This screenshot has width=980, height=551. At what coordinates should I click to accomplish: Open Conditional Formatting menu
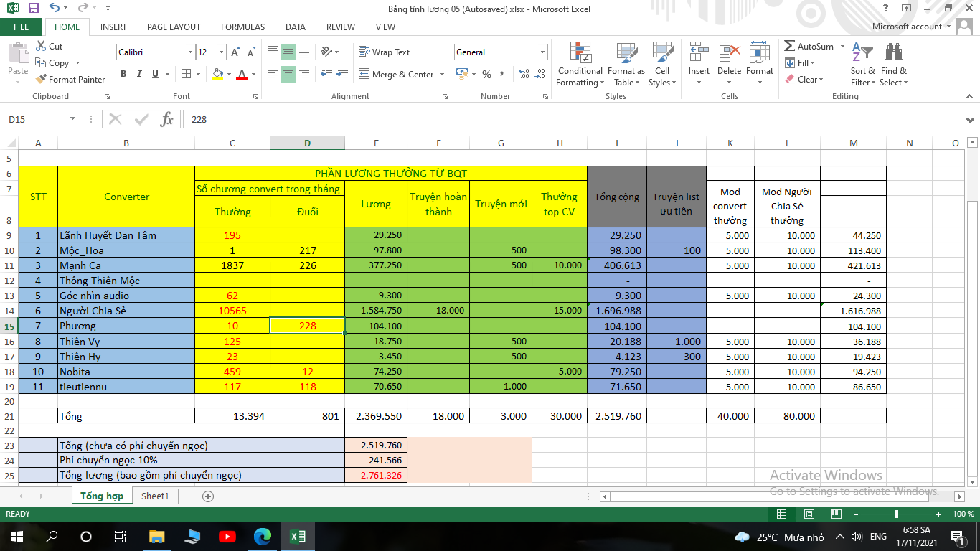[580, 65]
